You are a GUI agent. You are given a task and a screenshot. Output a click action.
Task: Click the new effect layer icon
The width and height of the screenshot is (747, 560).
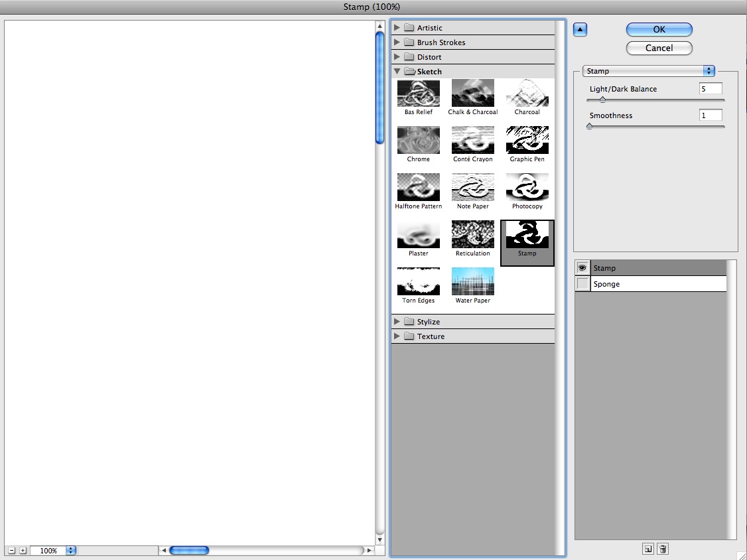point(648,549)
